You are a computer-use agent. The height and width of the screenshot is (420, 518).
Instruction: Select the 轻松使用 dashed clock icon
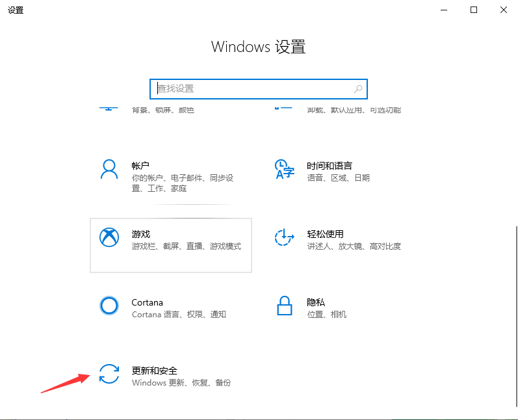284,237
